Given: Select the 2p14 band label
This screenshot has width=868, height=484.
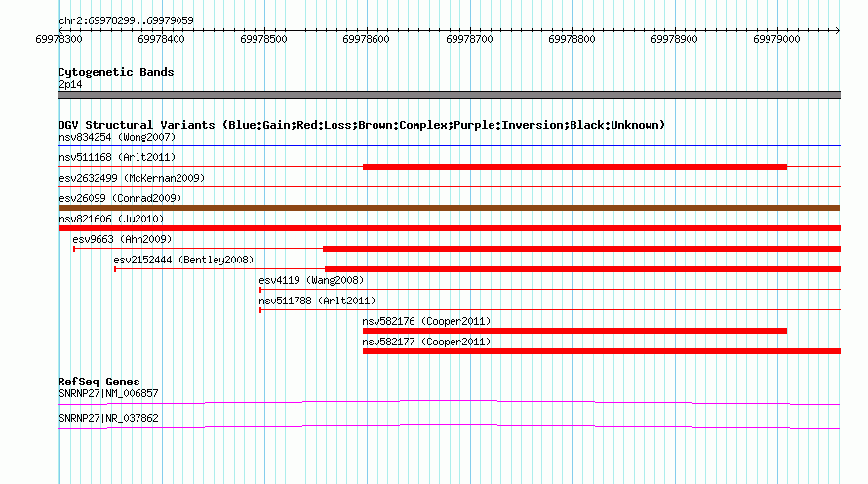Looking at the screenshot, I should point(70,84).
